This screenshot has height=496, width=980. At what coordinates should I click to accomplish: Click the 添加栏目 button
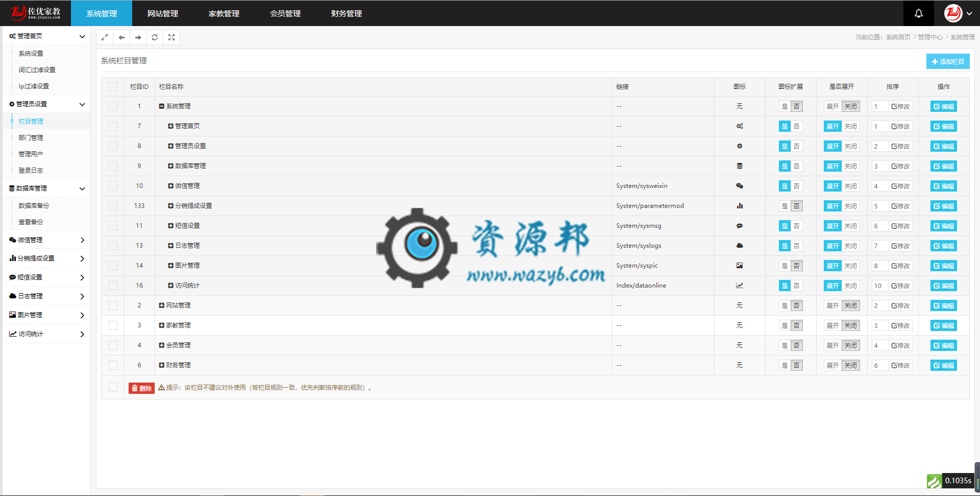coord(948,61)
